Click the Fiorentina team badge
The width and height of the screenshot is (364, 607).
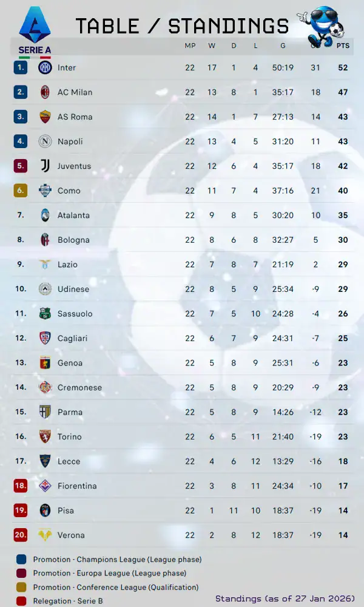(x=45, y=486)
